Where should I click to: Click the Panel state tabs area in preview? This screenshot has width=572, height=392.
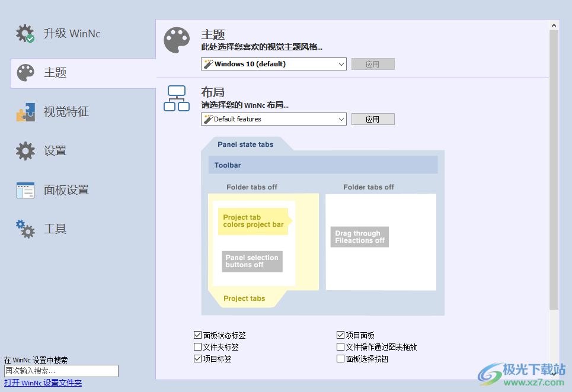(x=245, y=144)
